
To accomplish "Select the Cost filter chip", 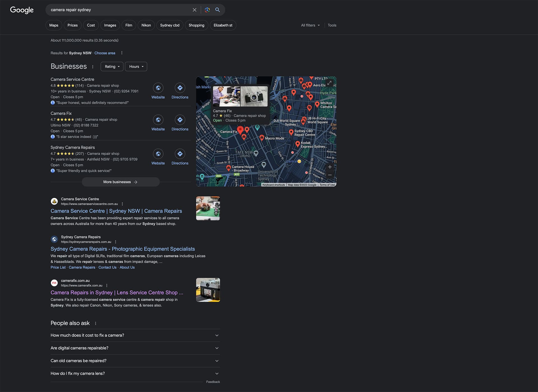I will tap(91, 25).
